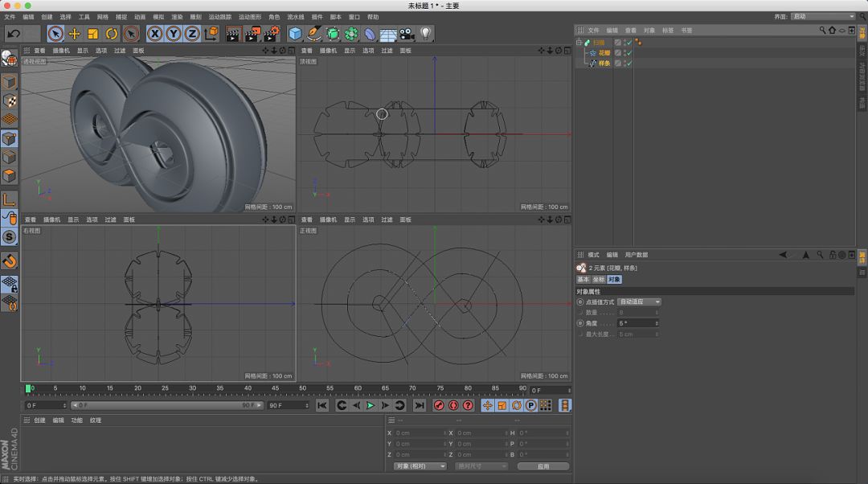Screen dimensions: 868x484
Task: Click the timeline range slider bar
Action: pos(167,405)
